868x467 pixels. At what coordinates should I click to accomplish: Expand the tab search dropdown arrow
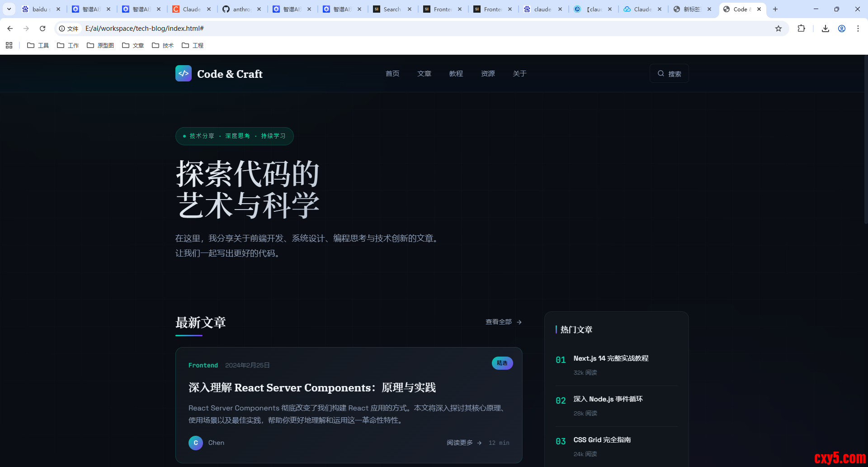click(9, 9)
